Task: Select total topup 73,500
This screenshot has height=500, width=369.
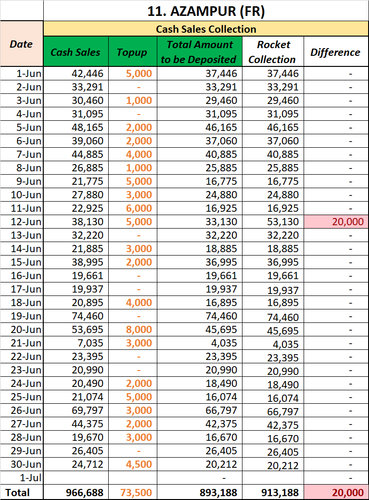Action: (133, 492)
